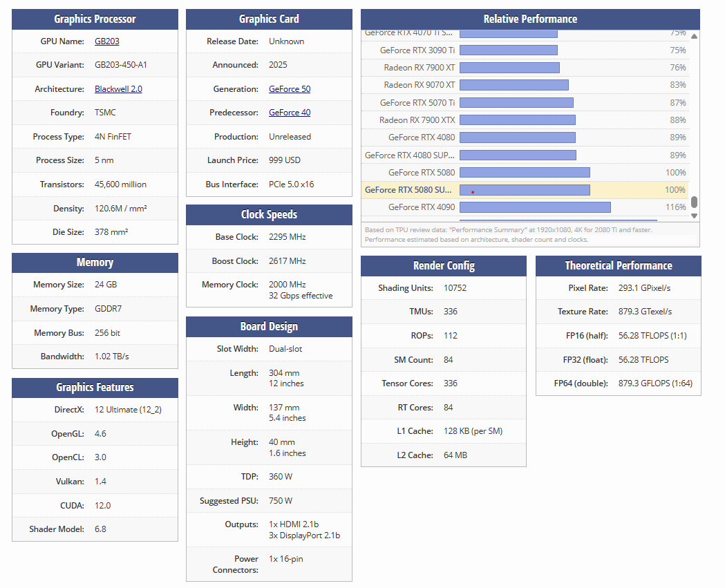This screenshot has width=725, height=588.
Task: Click the 64 MB L2 cache value
Action: click(455, 455)
